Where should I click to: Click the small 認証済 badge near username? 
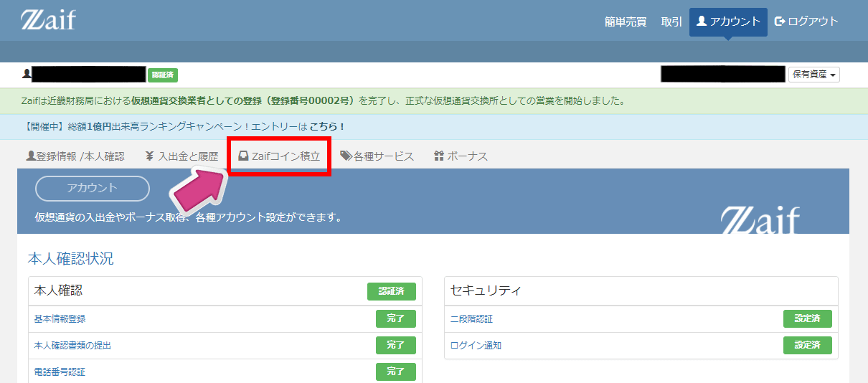tap(163, 75)
